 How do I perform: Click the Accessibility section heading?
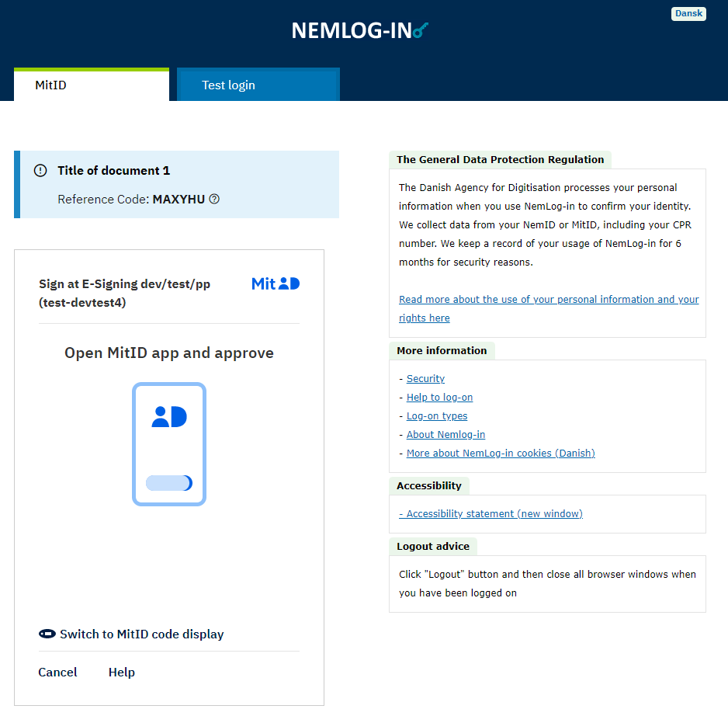click(x=429, y=486)
